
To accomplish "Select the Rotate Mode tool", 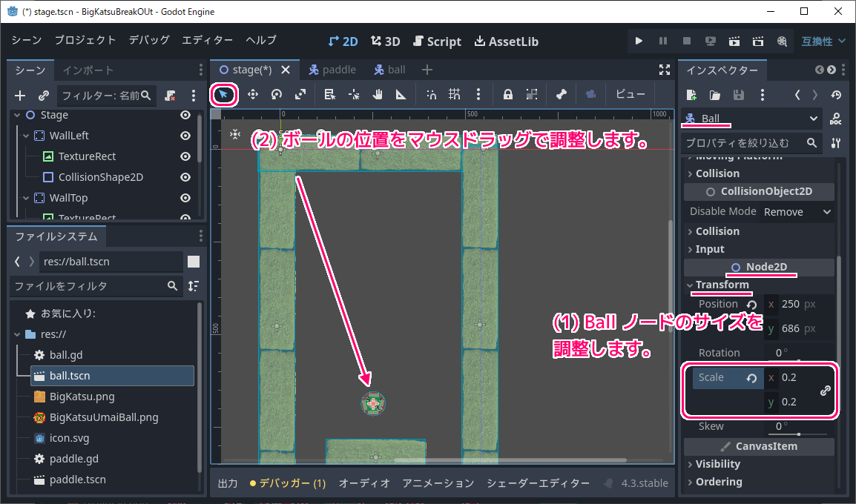I will pos(277,94).
